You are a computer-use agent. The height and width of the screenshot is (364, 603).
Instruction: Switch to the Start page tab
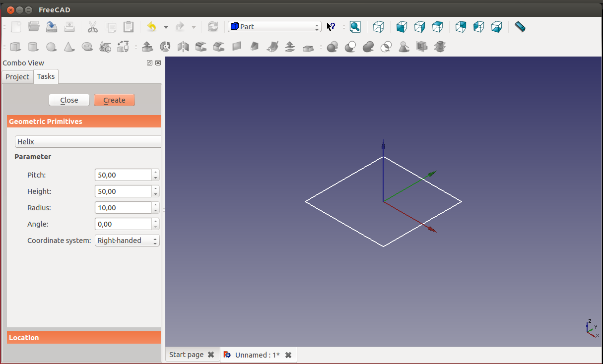pyautogui.click(x=187, y=355)
